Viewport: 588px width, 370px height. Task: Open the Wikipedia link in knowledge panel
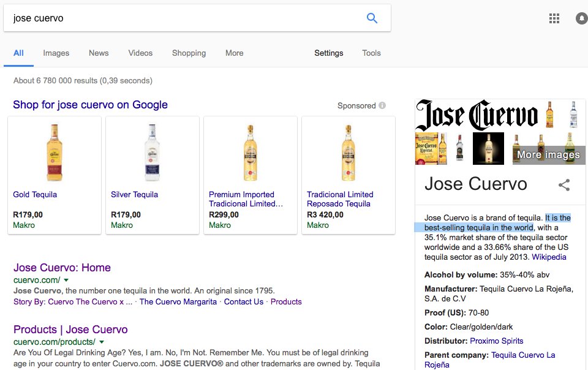pos(549,257)
